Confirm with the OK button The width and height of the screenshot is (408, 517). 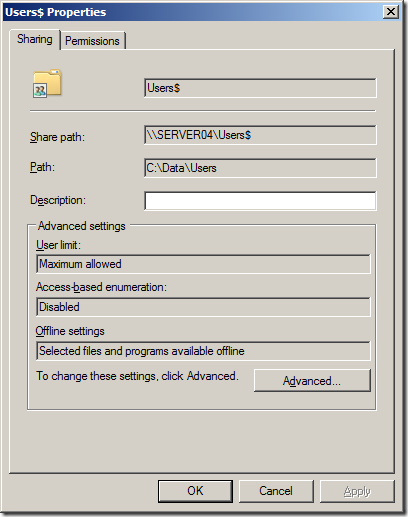click(195, 491)
